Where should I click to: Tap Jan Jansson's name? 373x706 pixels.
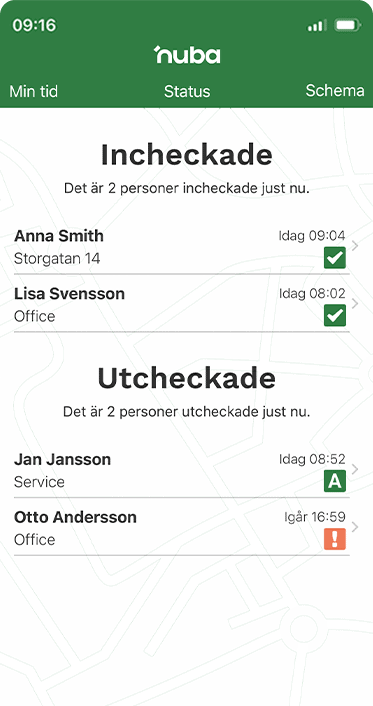63,459
